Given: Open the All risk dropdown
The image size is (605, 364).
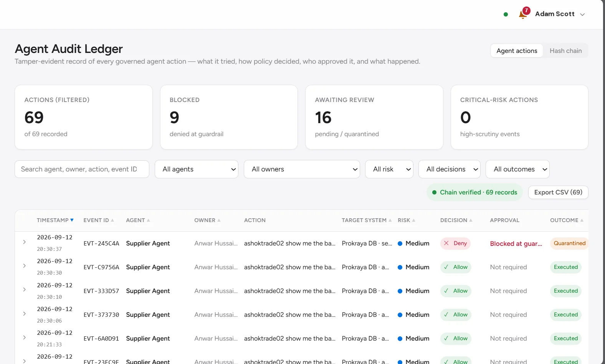Looking at the screenshot, I should [x=389, y=169].
